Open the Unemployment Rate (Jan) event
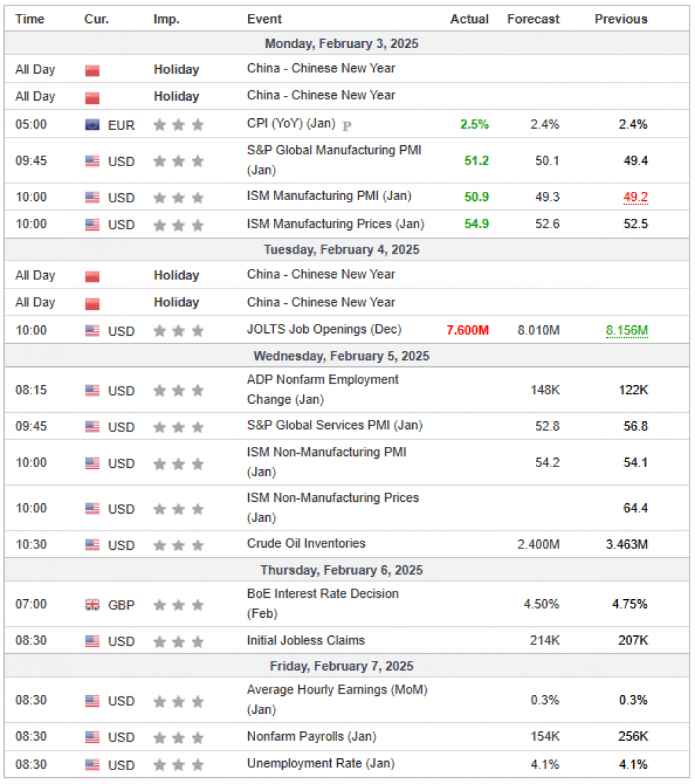The image size is (695, 784). point(320,764)
